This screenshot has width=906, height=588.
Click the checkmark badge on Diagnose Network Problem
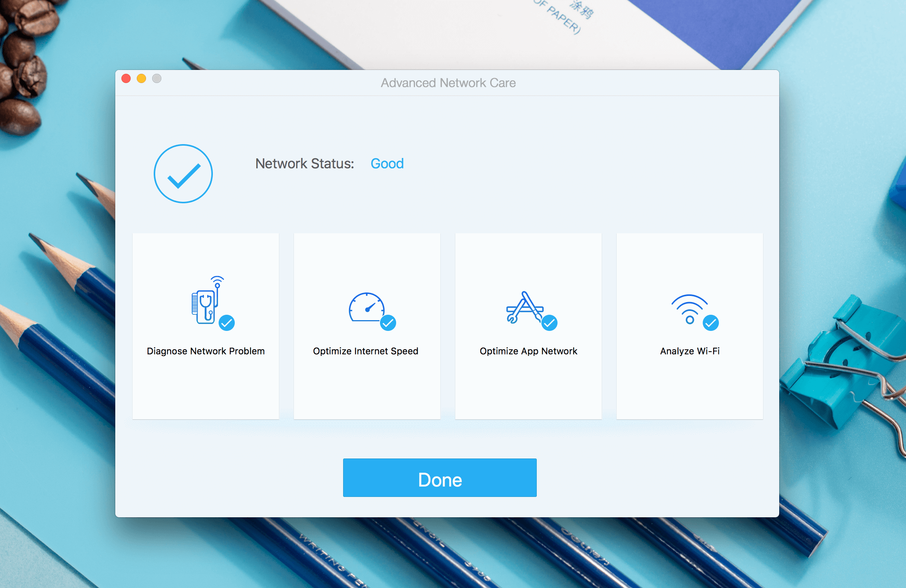[227, 323]
